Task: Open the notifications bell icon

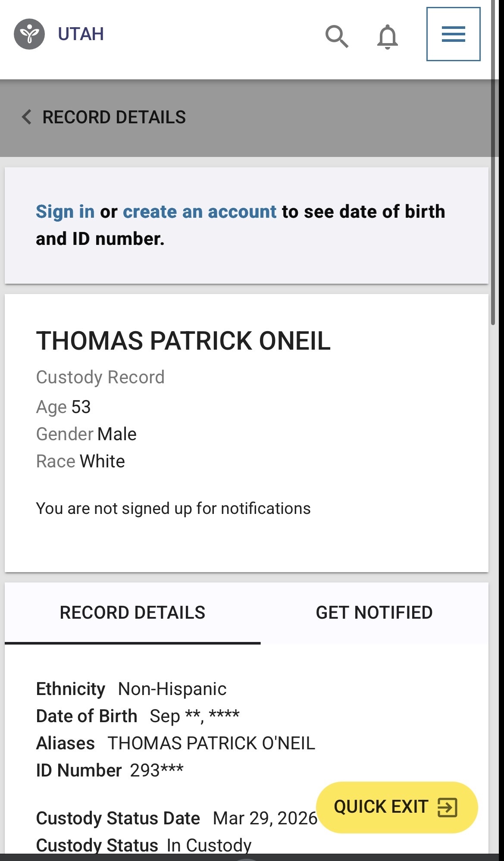Action: (x=387, y=36)
